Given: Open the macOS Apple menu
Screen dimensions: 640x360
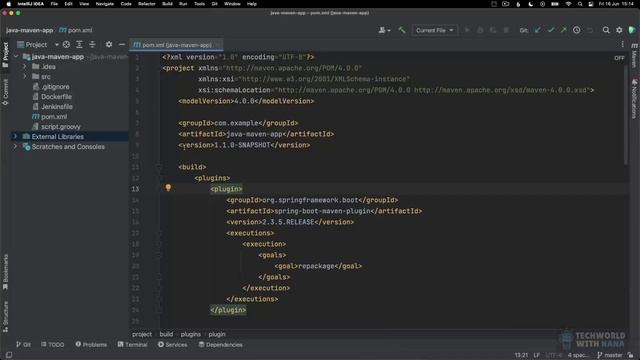Looking at the screenshot, I should [x=8, y=4].
